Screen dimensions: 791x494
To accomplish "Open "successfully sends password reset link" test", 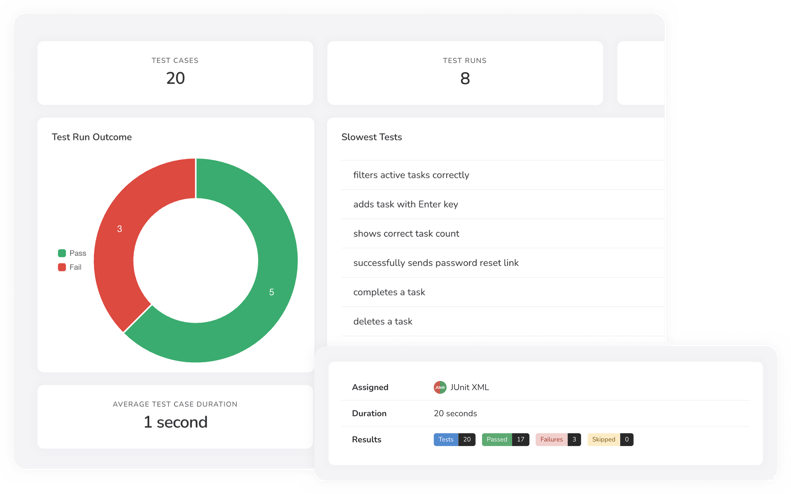I will pos(435,263).
